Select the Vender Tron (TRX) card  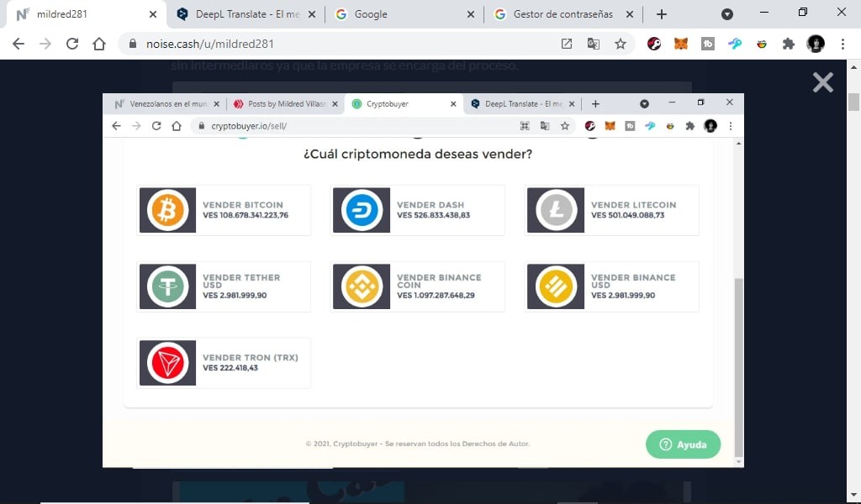[224, 363]
